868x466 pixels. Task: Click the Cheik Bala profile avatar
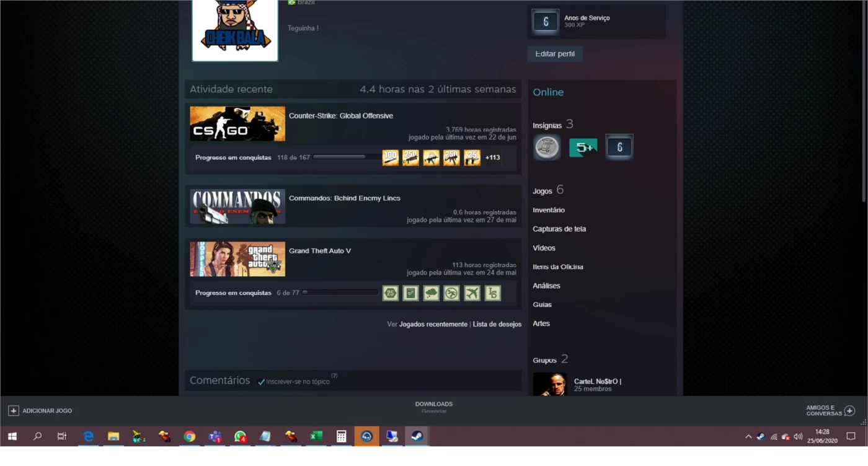(235, 30)
